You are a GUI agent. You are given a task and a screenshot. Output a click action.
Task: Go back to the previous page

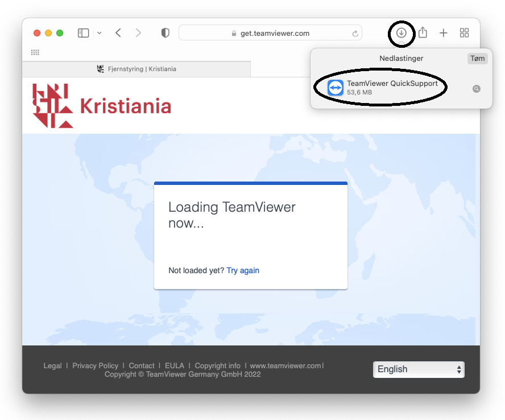point(118,33)
